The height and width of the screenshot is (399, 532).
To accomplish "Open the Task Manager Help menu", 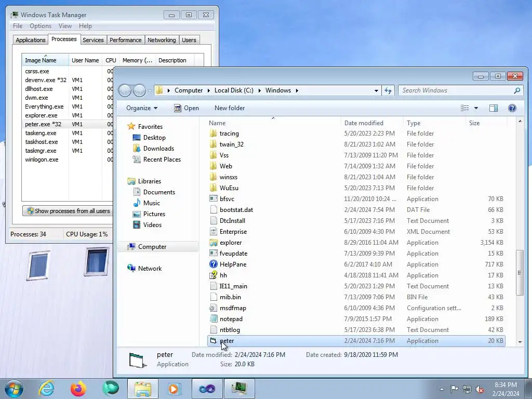I will [85, 26].
